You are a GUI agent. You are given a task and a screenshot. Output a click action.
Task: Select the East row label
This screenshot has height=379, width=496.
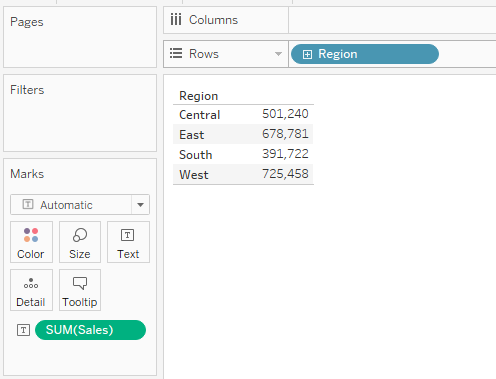(192, 135)
